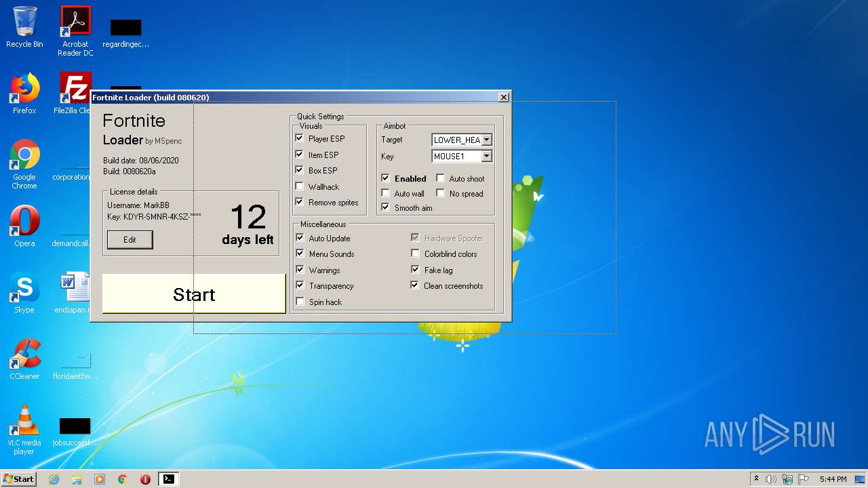
Task: Select the floridaeithe... desktop file
Action: point(75,366)
